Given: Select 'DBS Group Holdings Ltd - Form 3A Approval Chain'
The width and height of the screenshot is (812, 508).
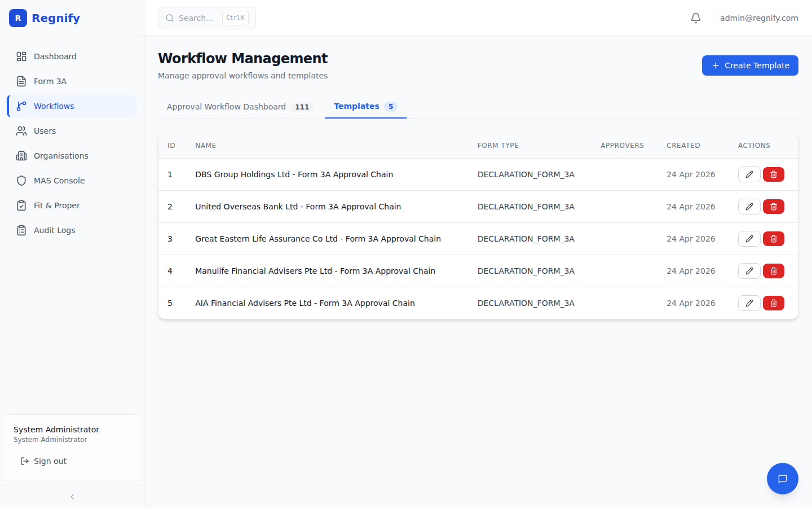Looking at the screenshot, I should point(294,174).
